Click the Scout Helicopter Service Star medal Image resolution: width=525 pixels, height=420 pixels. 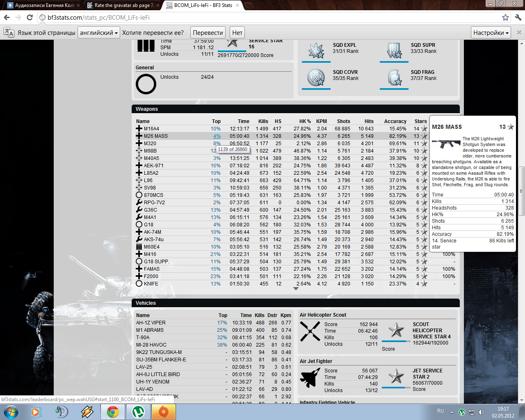tap(396, 330)
